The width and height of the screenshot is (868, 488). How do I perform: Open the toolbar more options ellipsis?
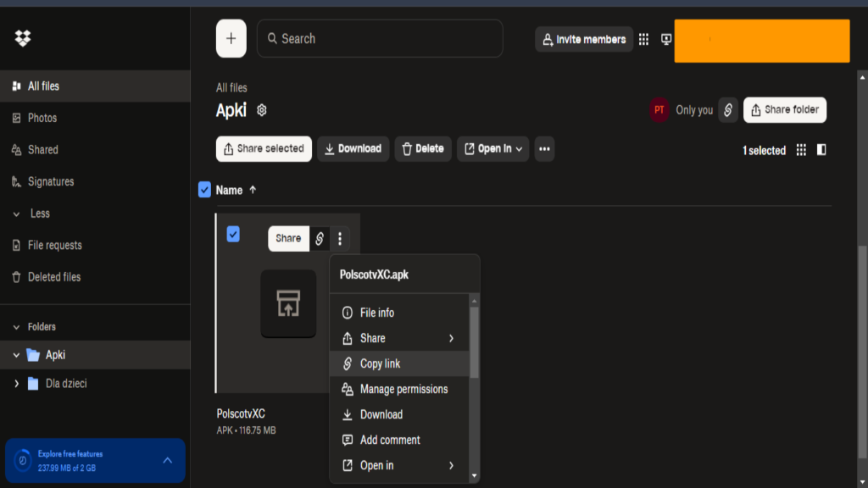pyautogui.click(x=544, y=149)
